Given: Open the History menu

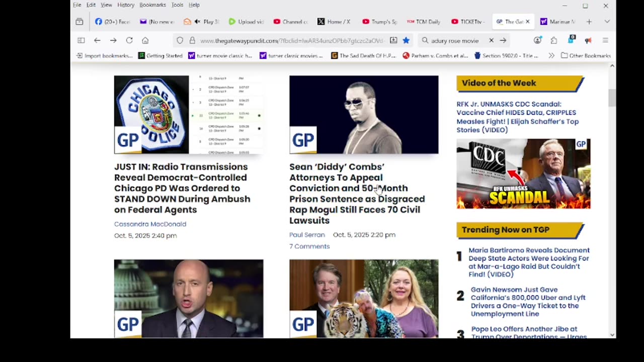Looking at the screenshot, I should (126, 5).
